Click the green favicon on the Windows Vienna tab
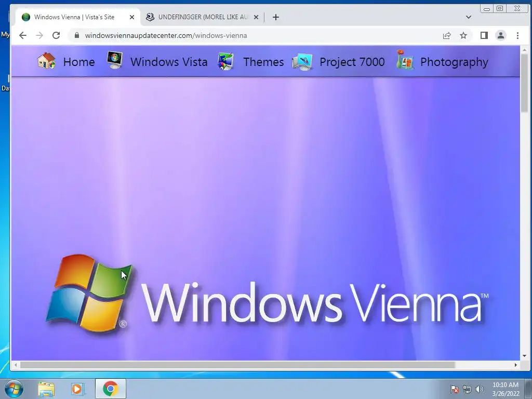 pyautogui.click(x=26, y=17)
